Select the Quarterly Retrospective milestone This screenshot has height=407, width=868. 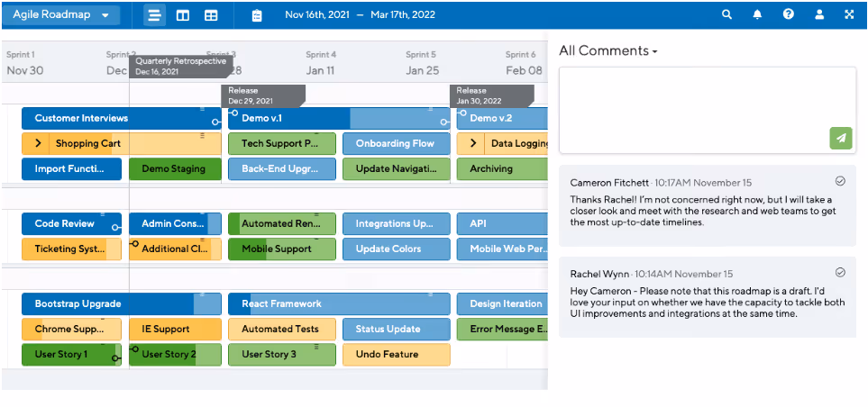(x=181, y=67)
